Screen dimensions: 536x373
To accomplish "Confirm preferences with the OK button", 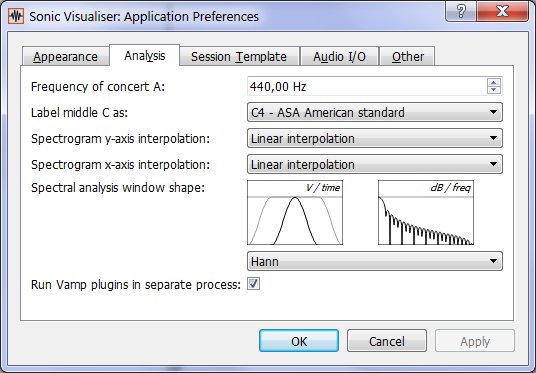I will [x=299, y=341].
